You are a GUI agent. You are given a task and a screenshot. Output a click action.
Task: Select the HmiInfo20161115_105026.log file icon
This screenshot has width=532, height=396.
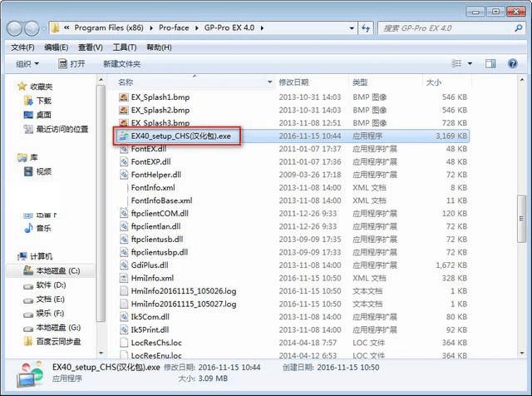(124, 291)
